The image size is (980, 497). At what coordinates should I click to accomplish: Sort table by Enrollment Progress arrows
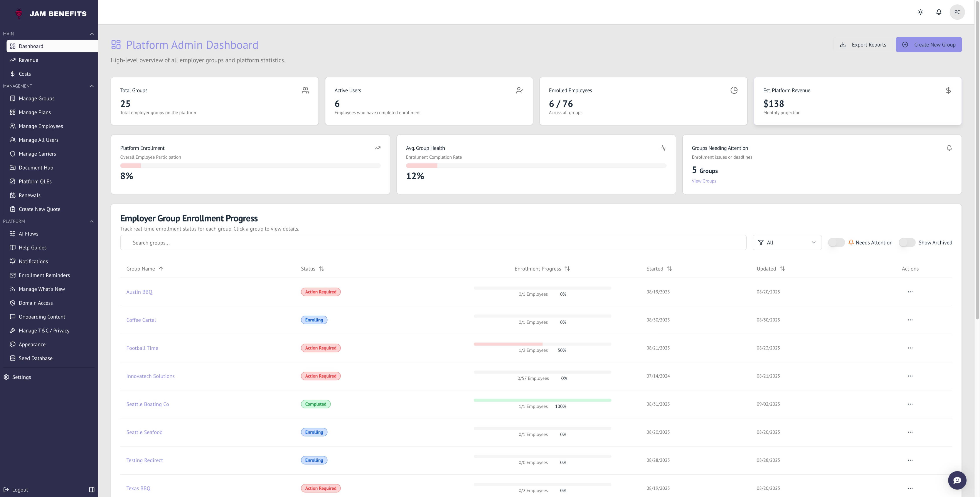click(567, 269)
